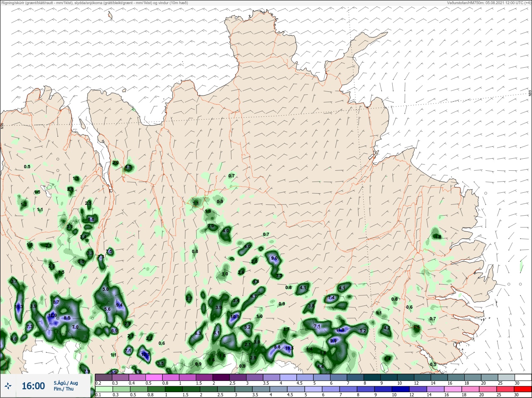Click the 4.8 precipitation value on the map
This screenshot has width=532, height=398.
point(256,282)
